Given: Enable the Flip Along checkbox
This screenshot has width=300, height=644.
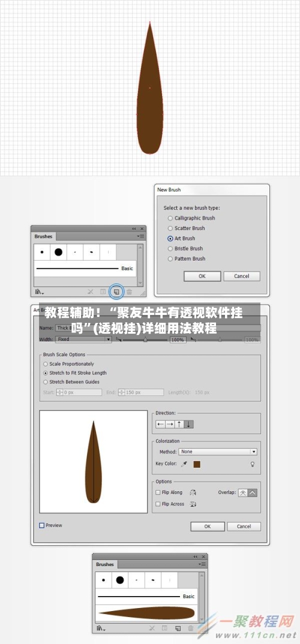Looking at the screenshot, I should [x=158, y=492].
